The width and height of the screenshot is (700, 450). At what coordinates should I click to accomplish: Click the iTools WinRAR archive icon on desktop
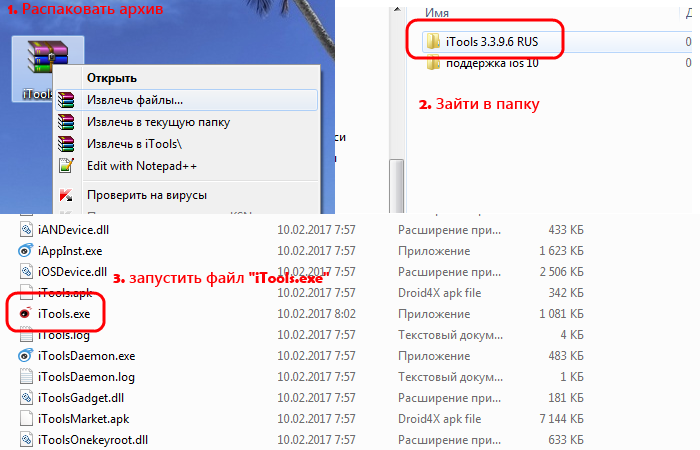click(42, 65)
